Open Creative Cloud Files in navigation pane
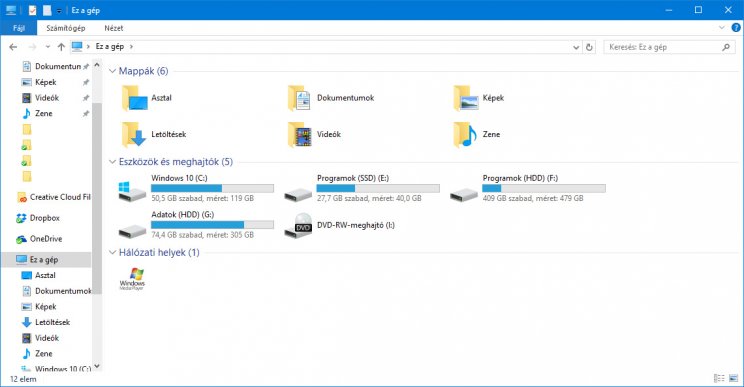744x387 pixels. point(53,197)
